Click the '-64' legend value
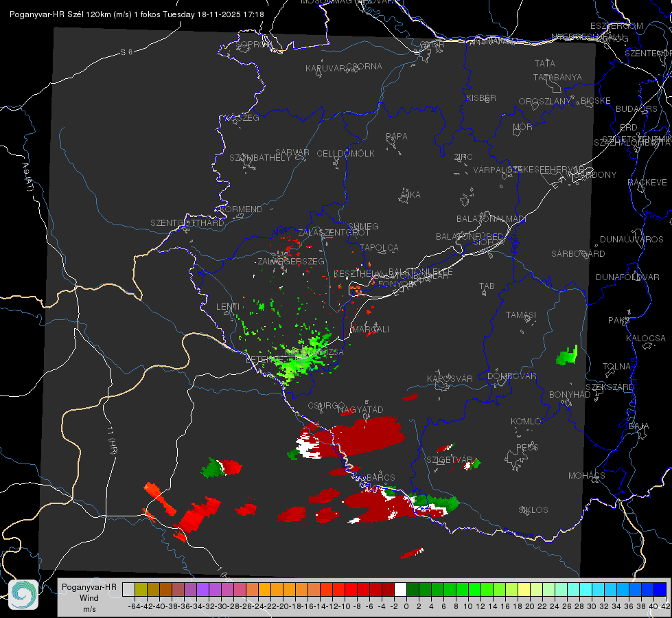 [134, 606]
